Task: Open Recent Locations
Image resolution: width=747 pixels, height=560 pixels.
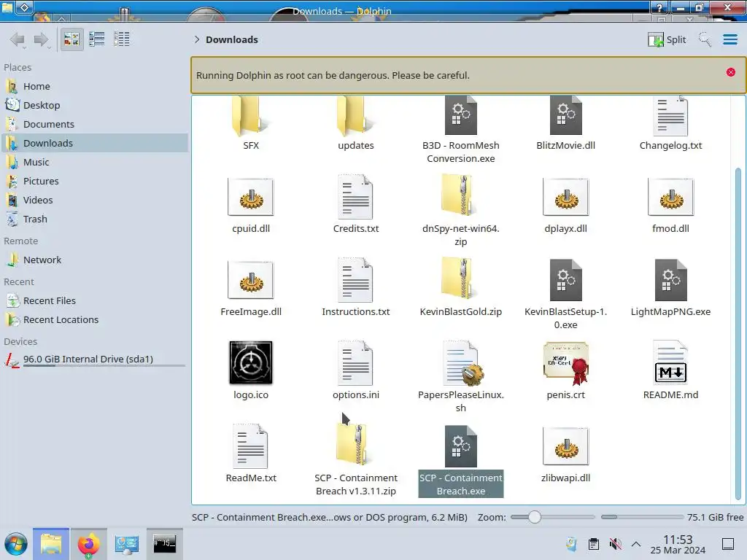Action: 94,320
